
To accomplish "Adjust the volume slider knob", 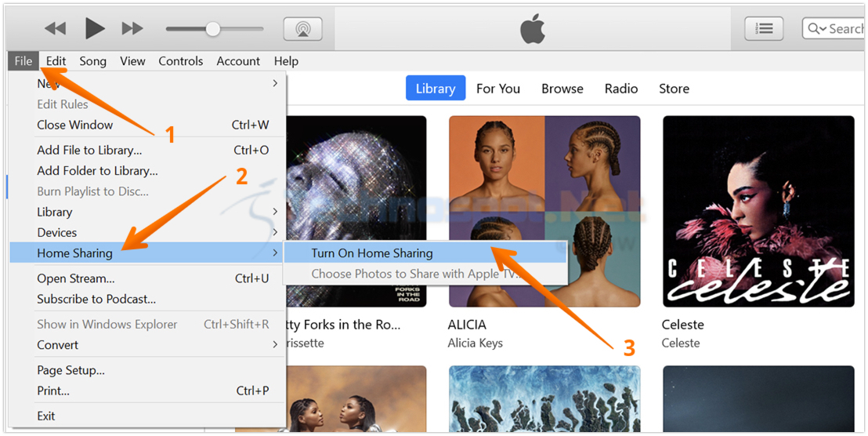I will [213, 29].
